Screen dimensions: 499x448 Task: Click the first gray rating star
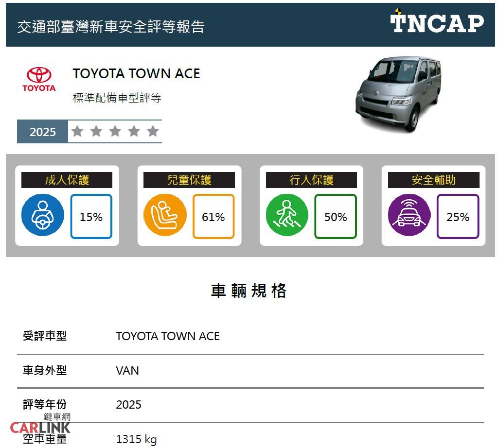point(77,131)
